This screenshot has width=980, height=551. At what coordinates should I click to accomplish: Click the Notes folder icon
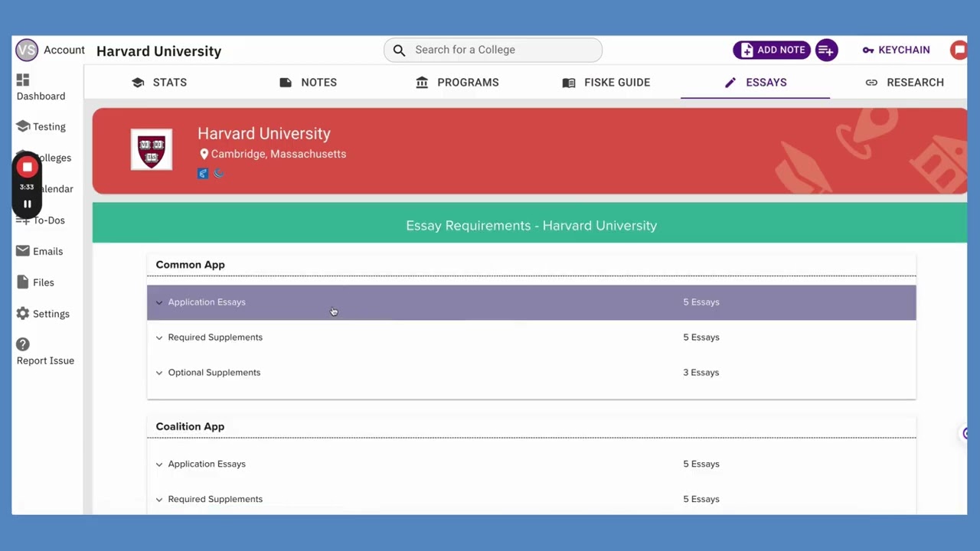pyautogui.click(x=286, y=83)
